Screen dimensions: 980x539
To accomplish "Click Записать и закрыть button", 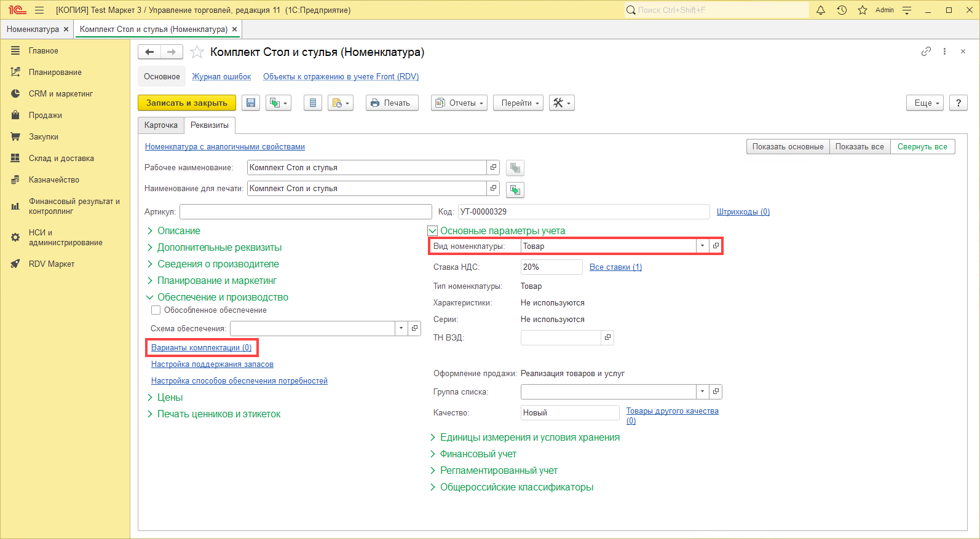I will (x=187, y=103).
